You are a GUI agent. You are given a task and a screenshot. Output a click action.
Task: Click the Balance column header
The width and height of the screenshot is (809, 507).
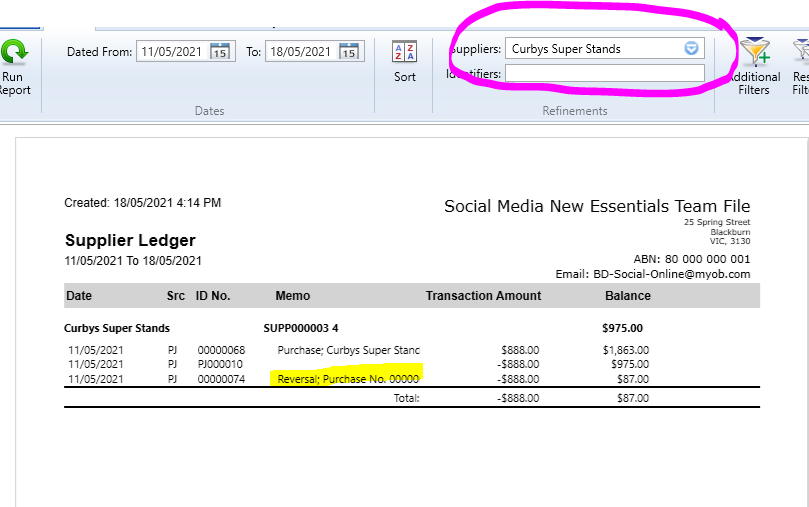627,296
